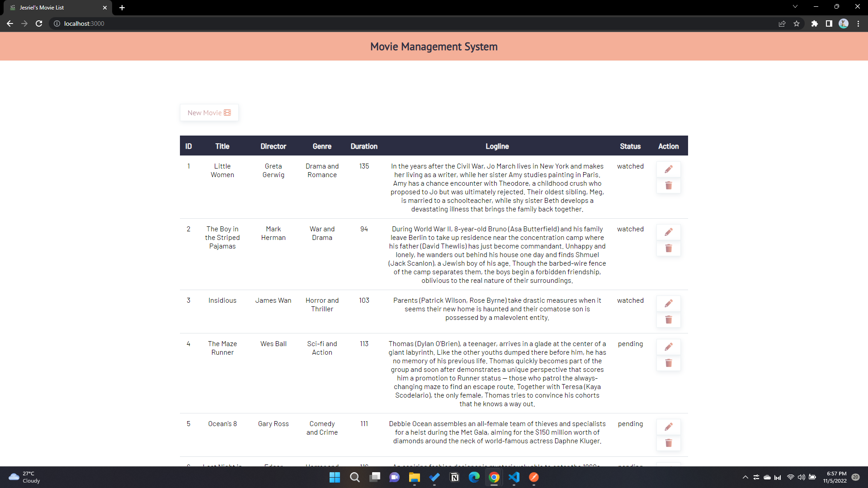Reload the page with the refresh button
The width and height of the screenshot is (868, 488).
point(39,23)
